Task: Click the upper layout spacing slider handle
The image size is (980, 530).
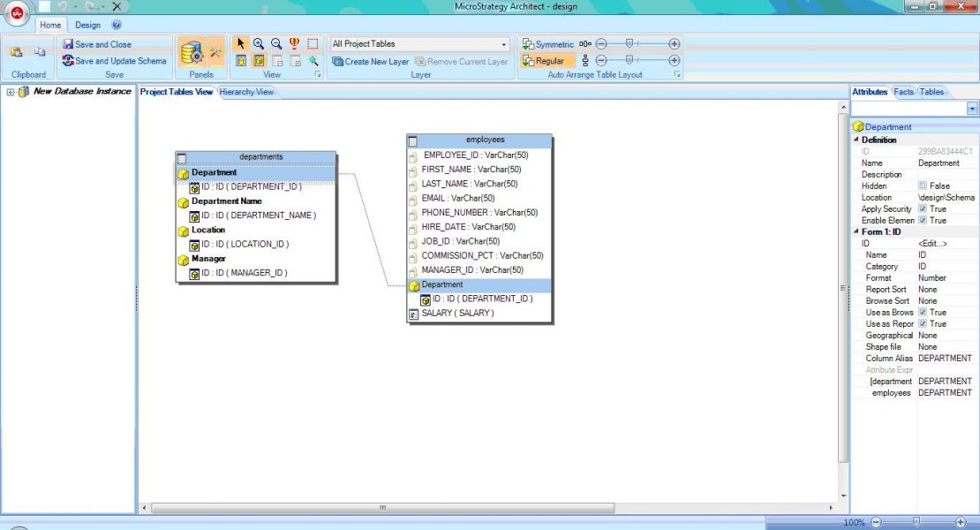Action: [629, 44]
